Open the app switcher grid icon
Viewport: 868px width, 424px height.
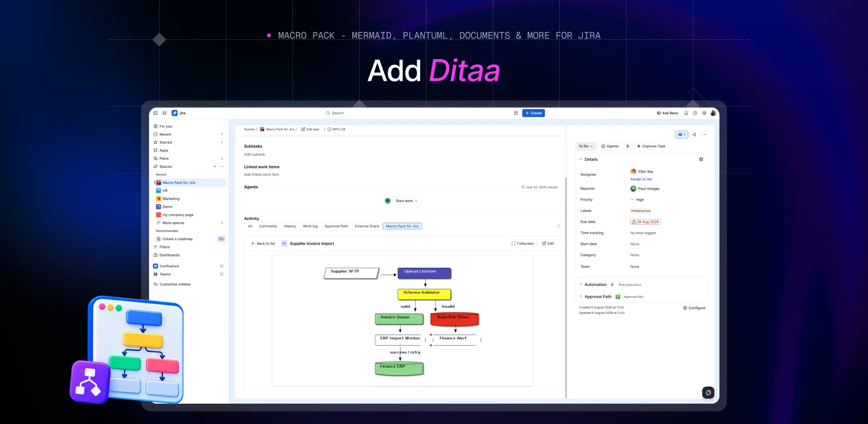165,113
